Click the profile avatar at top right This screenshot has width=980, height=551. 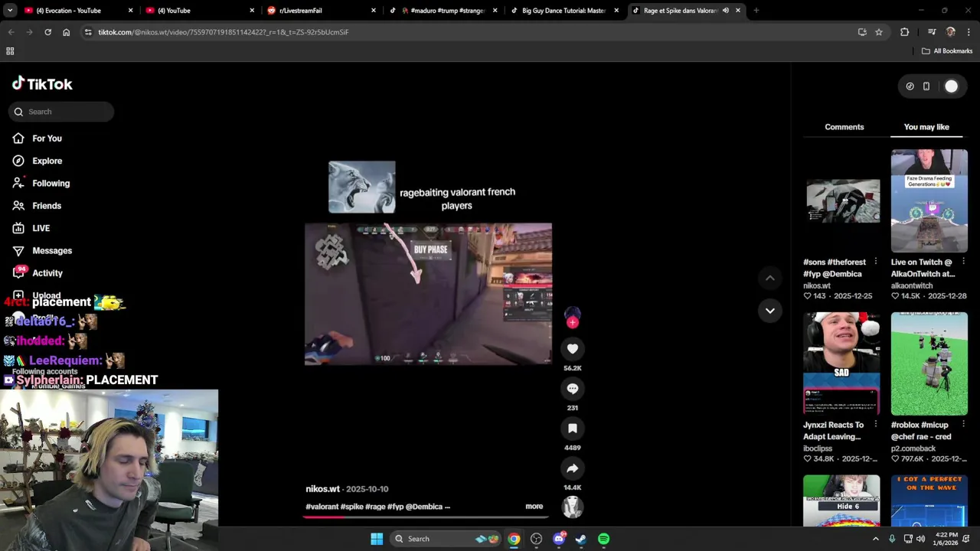(x=951, y=86)
